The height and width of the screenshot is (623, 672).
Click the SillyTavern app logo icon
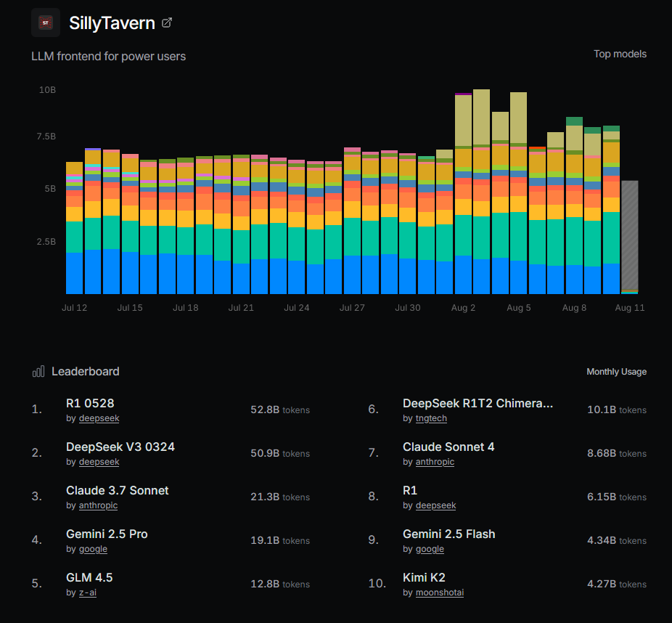point(46,23)
